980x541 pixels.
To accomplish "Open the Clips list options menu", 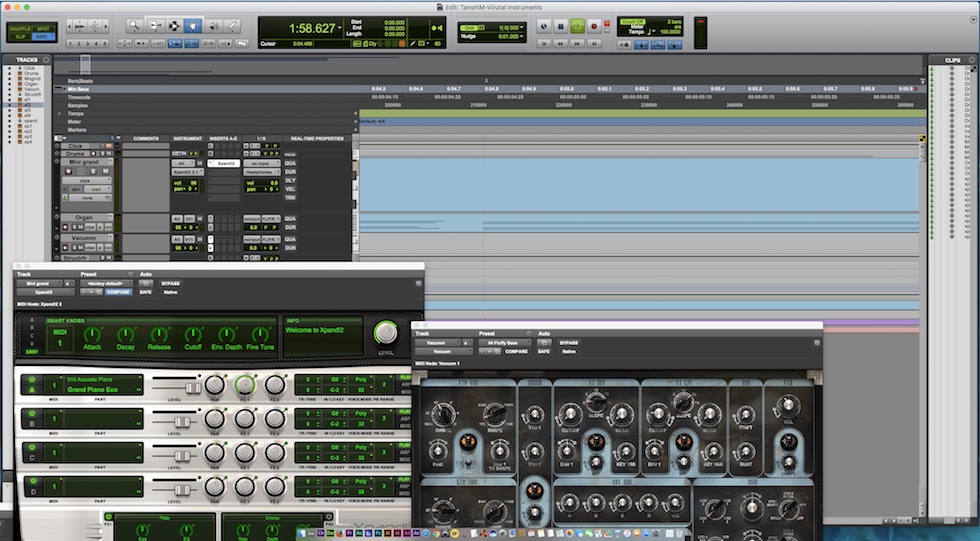I will (972, 60).
